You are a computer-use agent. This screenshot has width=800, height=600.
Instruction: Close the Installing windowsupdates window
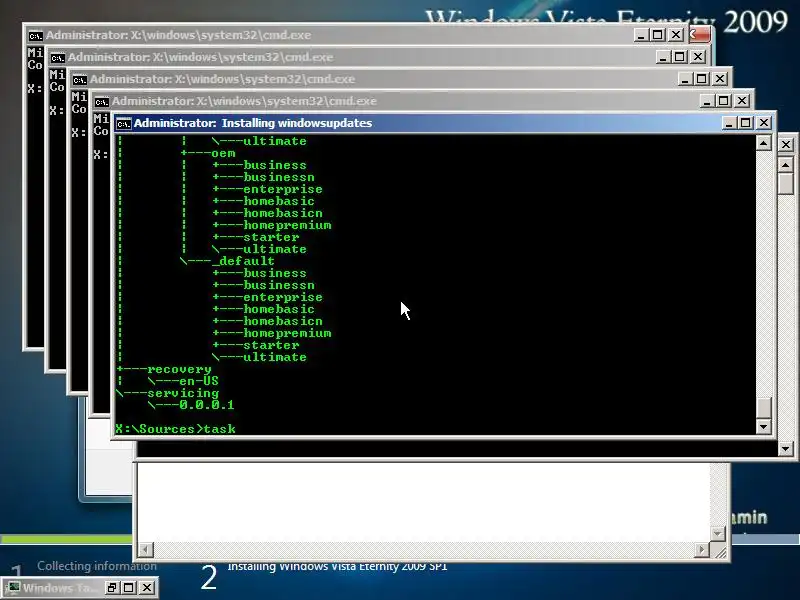(764, 123)
